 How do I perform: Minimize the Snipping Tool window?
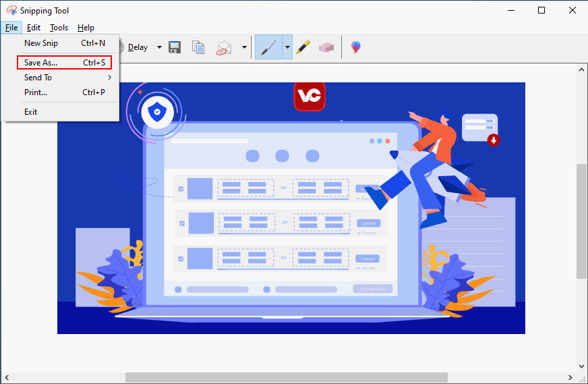pos(510,10)
